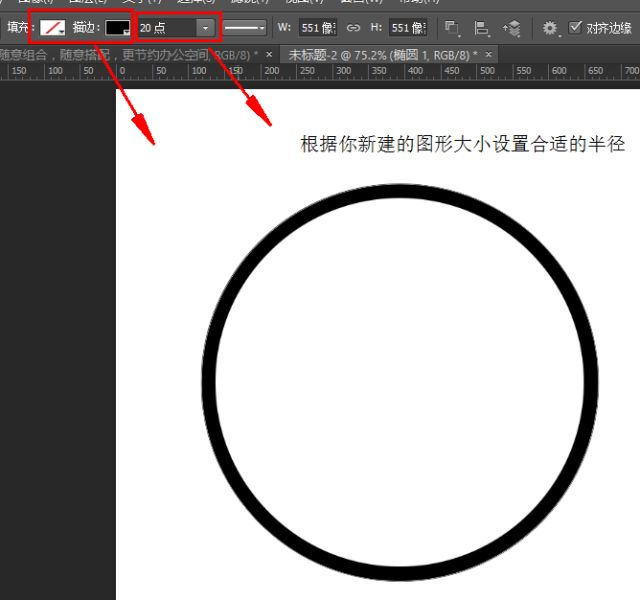Open the path operations menu icon

click(452, 28)
